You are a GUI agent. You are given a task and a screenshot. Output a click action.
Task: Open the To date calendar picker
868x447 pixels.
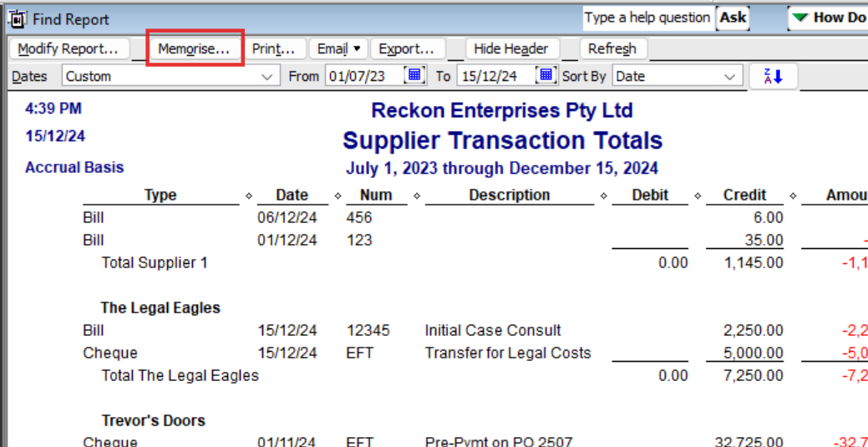[x=546, y=75]
